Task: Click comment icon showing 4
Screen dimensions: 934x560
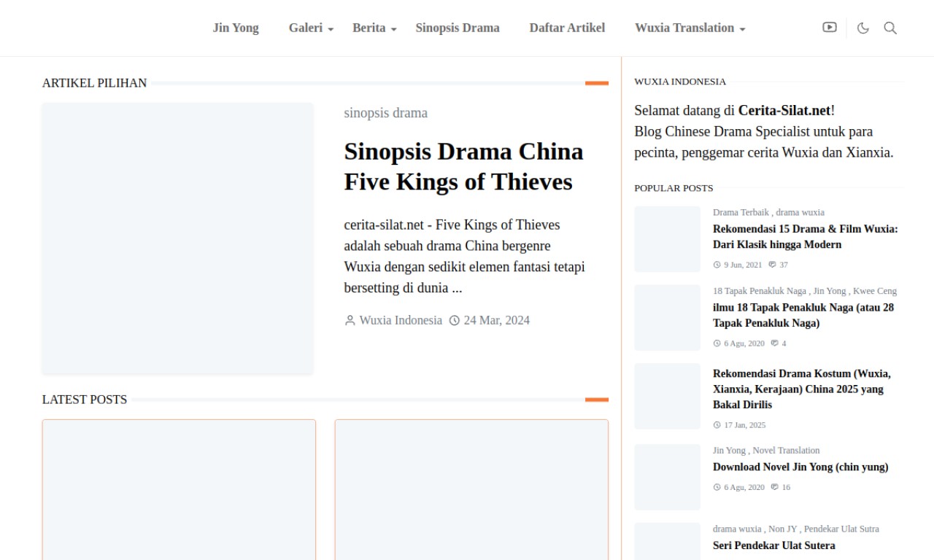Action: (x=775, y=343)
